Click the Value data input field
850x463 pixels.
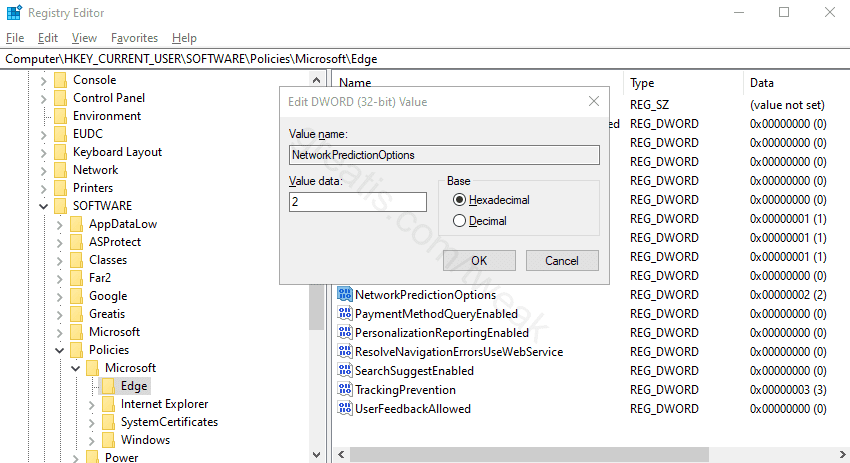pyautogui.click(x=356, y=201)
